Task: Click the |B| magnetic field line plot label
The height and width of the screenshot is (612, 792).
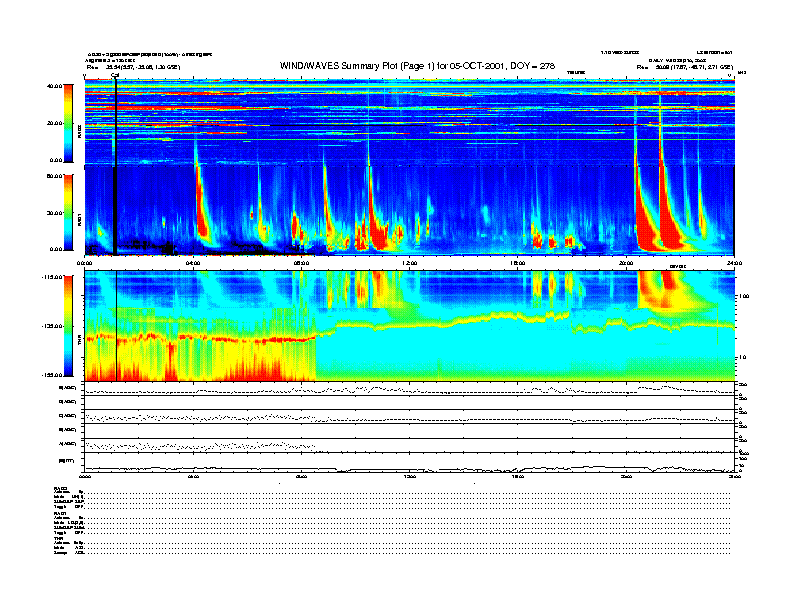Action: (x=67, y=460)
